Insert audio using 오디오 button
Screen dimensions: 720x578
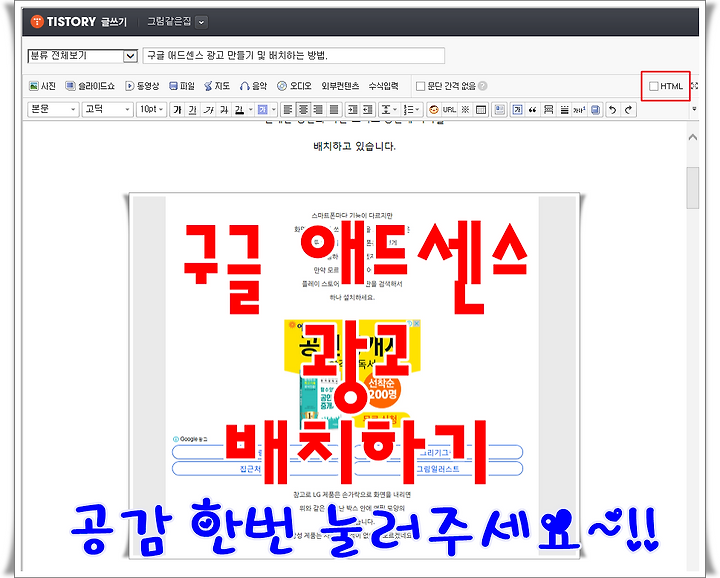click(294, 86)
